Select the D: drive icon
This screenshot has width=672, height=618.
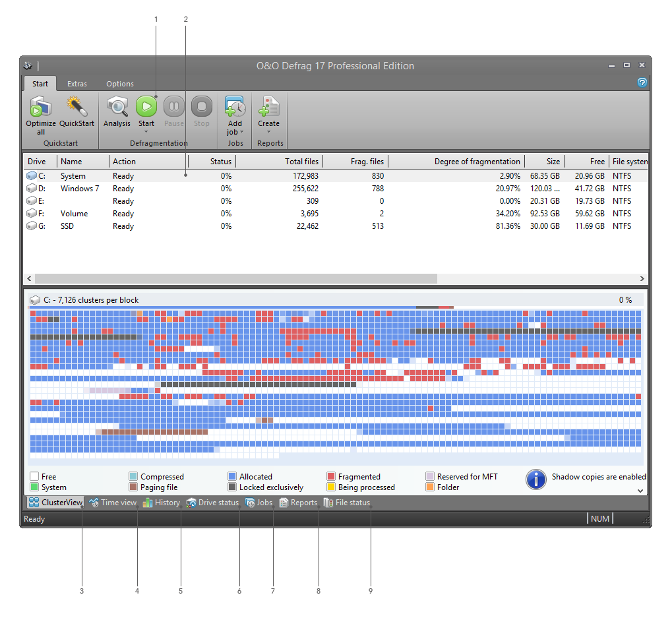tap(31, 188)
